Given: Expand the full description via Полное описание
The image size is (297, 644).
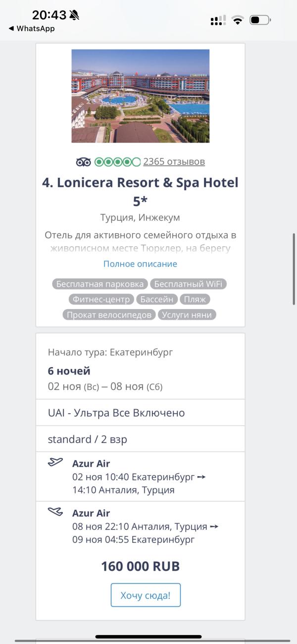Looking at the screenshot, I should pos(140,264).
